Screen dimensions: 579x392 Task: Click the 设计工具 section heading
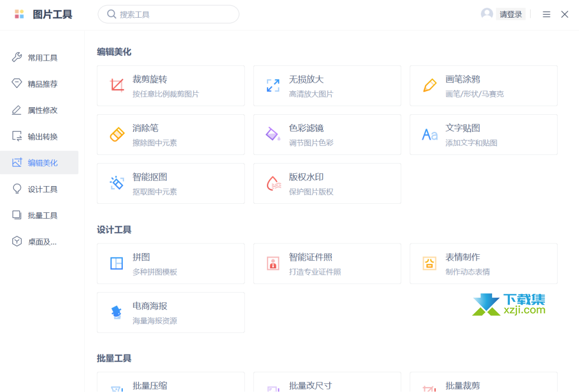tap(114, 230)
